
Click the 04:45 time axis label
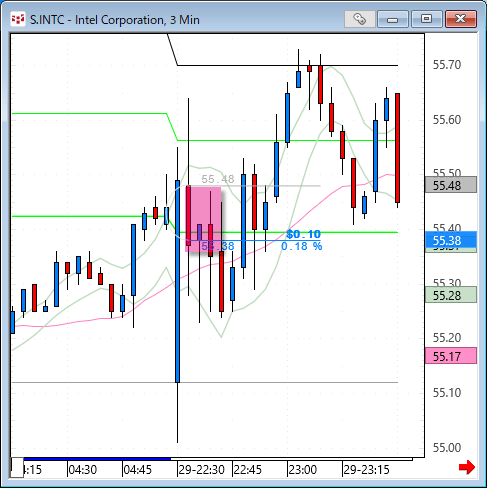tap(138, 470)
